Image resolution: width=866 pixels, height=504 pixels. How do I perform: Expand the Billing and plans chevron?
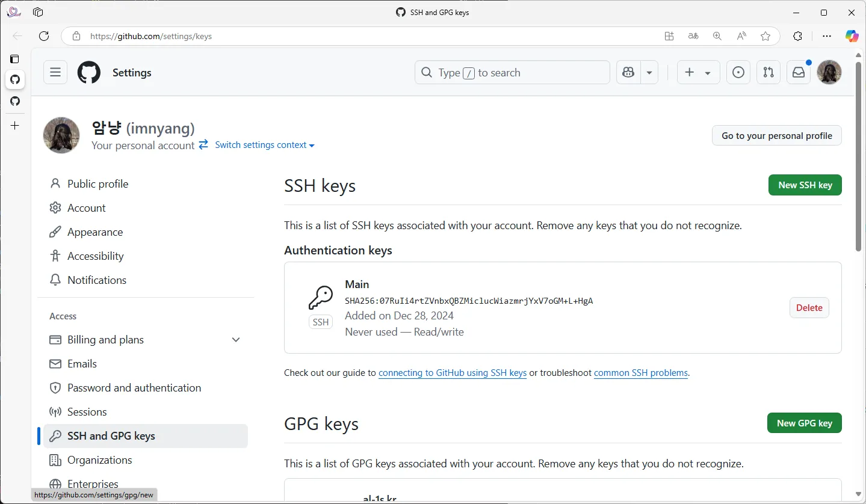(x=236, y=340)
